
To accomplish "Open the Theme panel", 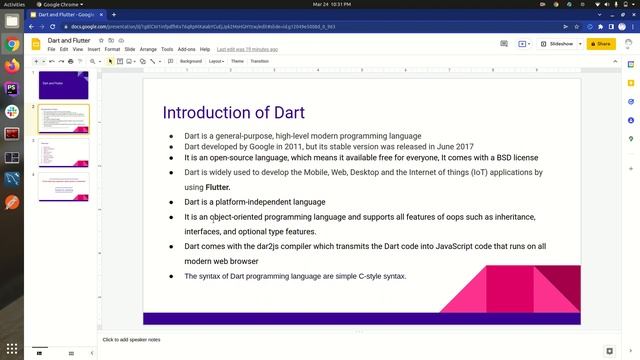I will point(237,61).
